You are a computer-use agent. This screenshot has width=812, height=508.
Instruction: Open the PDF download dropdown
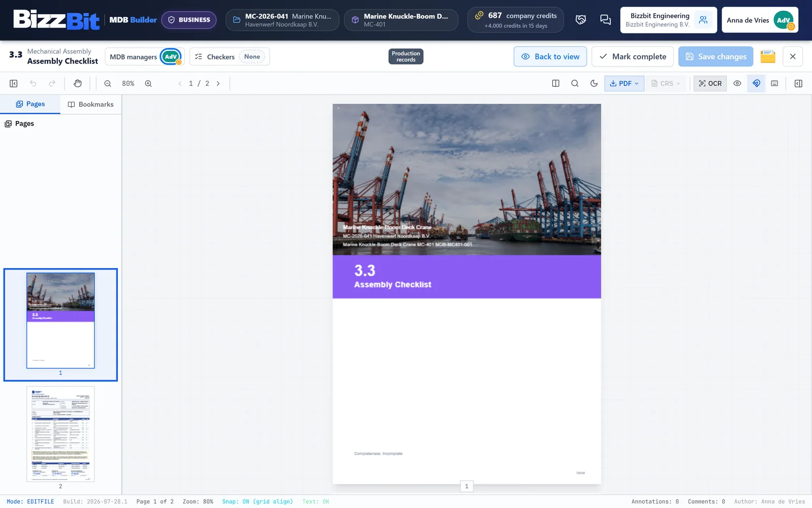pyautogui.click(x=624, y=83)
